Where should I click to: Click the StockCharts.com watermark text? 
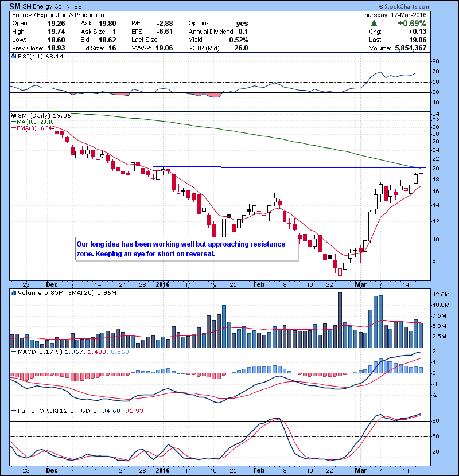pos(404,6)
